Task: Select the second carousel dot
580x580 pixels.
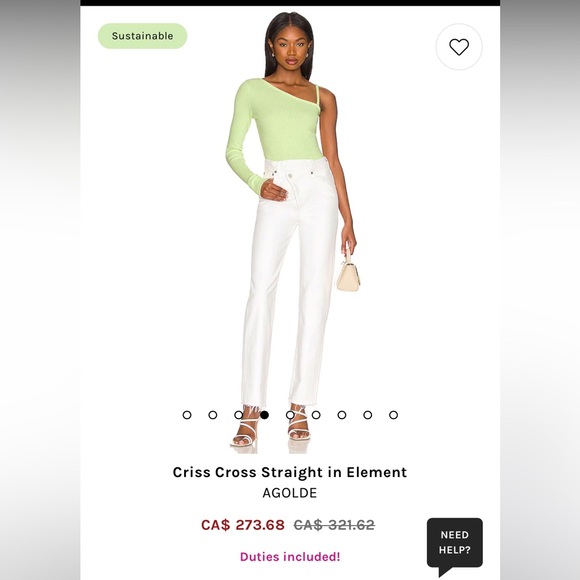Action: click(213, 415)
